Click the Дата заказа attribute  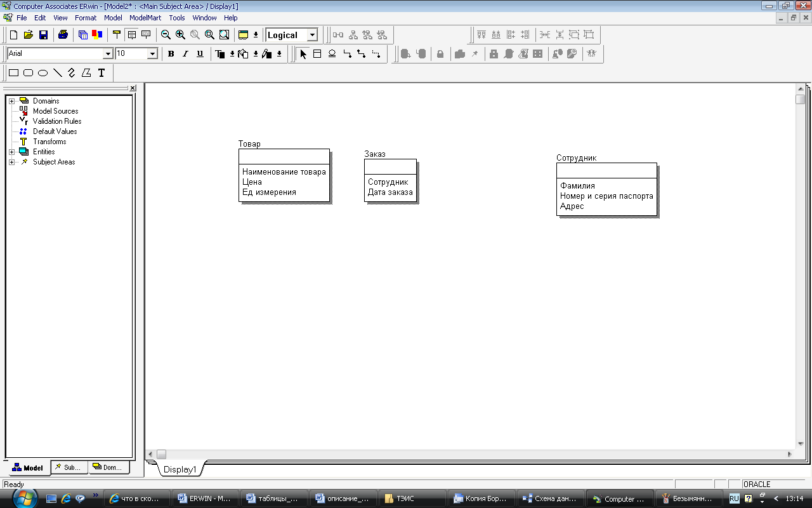(390, 192)
